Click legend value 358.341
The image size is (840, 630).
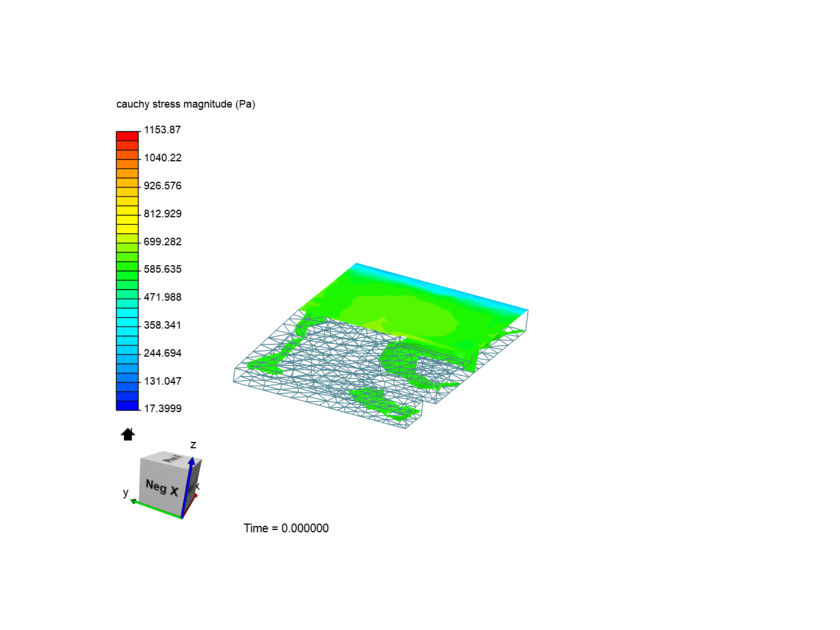pos(163,325)
